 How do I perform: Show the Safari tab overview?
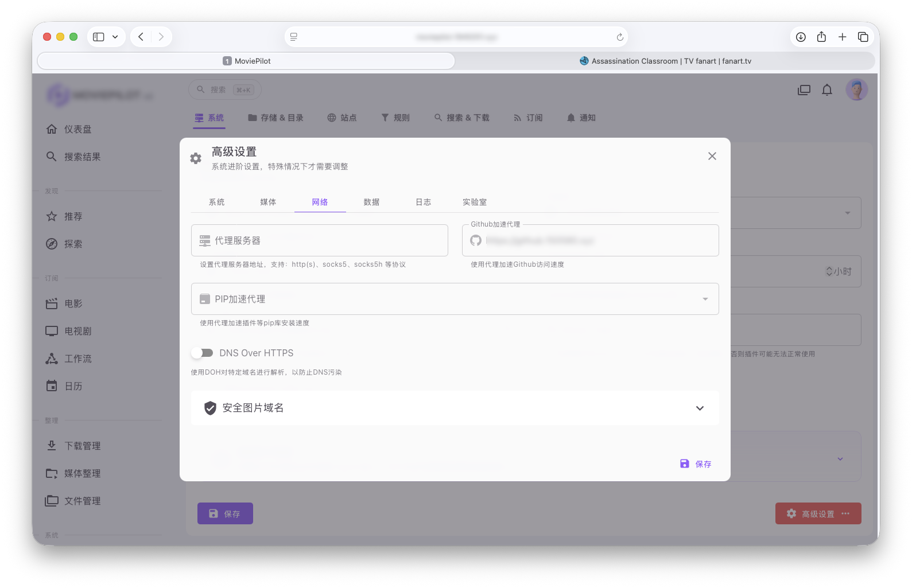(x=863, y=37)
